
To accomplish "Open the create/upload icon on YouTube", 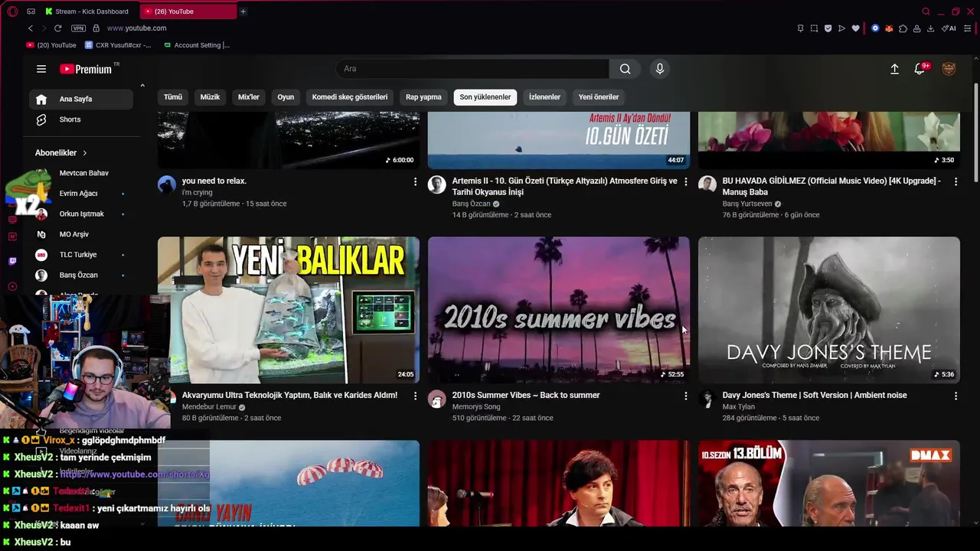I will [894, 69].
